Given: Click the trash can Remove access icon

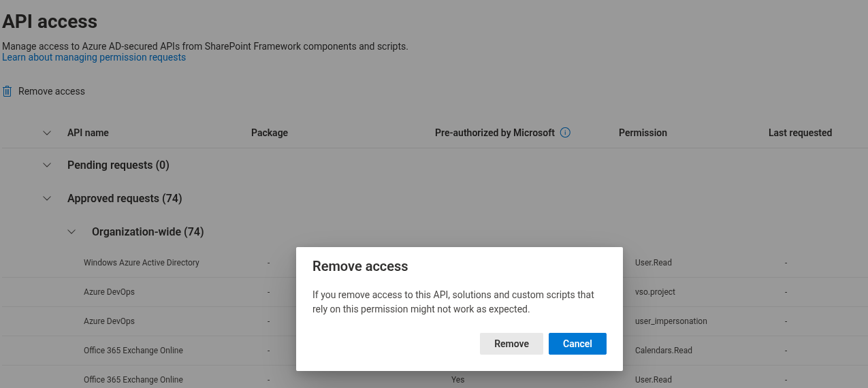Looking at the screenshot, I should pos(7,91).
